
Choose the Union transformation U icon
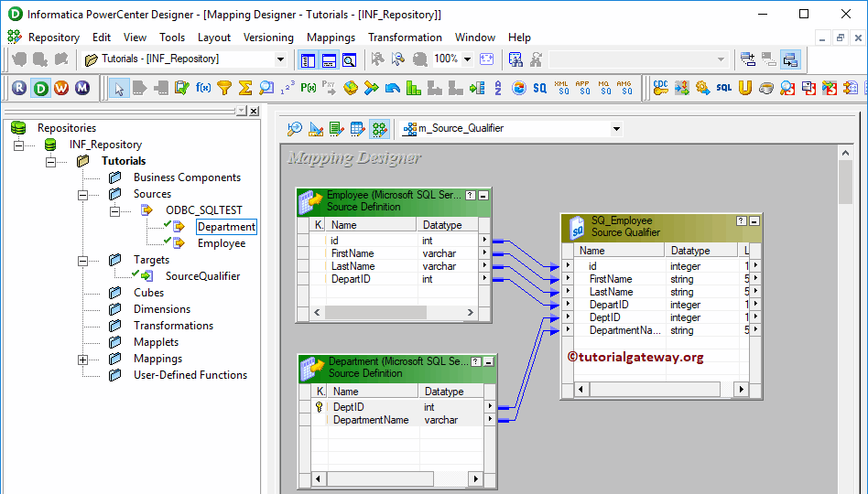tap(745, 88)
